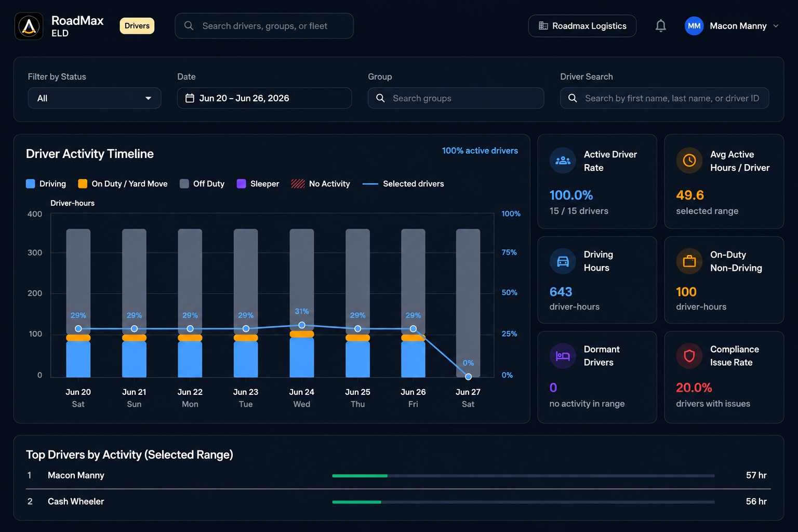Screen dimensions: 798x532
Task: Click the Driver Activity Timeline heading
Action: (90, 154)
